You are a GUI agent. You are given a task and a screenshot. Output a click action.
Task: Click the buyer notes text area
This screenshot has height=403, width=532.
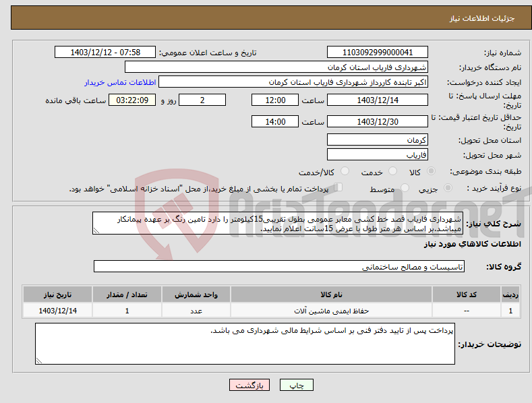click(x=245, y=344)
